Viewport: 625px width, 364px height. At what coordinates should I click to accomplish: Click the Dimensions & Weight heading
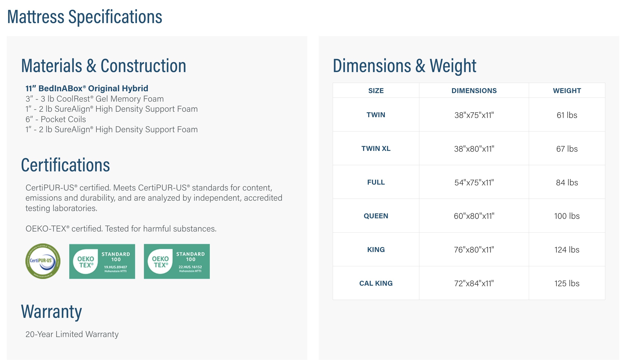tap(405, 66)
